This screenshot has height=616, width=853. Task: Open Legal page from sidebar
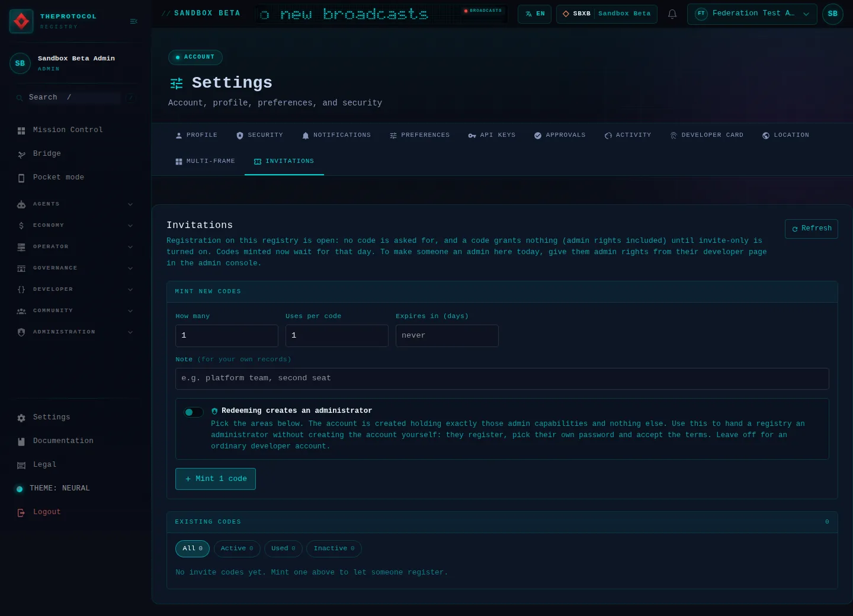pyautogui.click(x=75, y=464)
